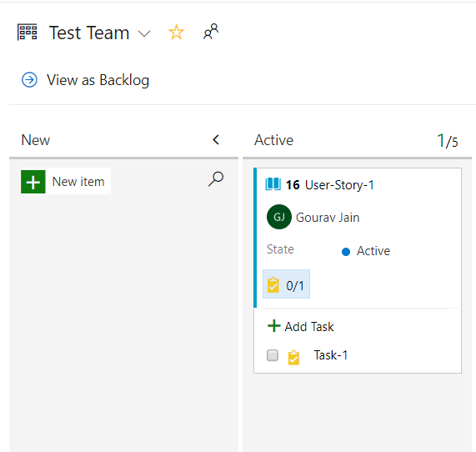Click the Active column header
This screenshot has width=476, height=452.
pyautogui.click(x=273, y=140)
